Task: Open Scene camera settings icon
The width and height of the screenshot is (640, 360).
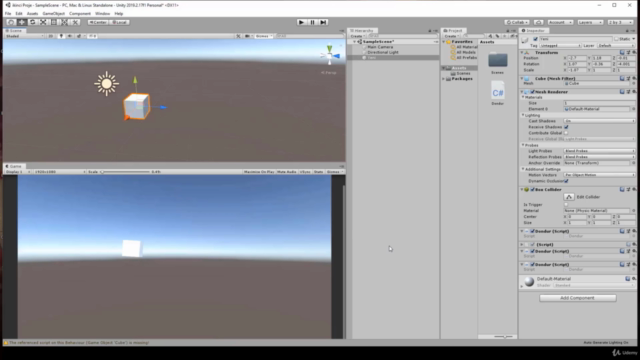Action: click(247, 36)
